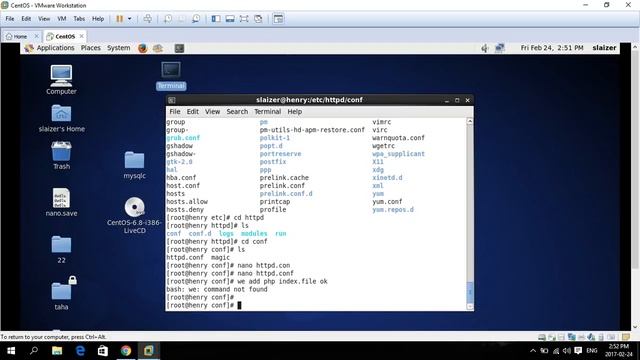Pause the virtual machine with the pause button
This screenshot has width=640, height=360.
120,19
